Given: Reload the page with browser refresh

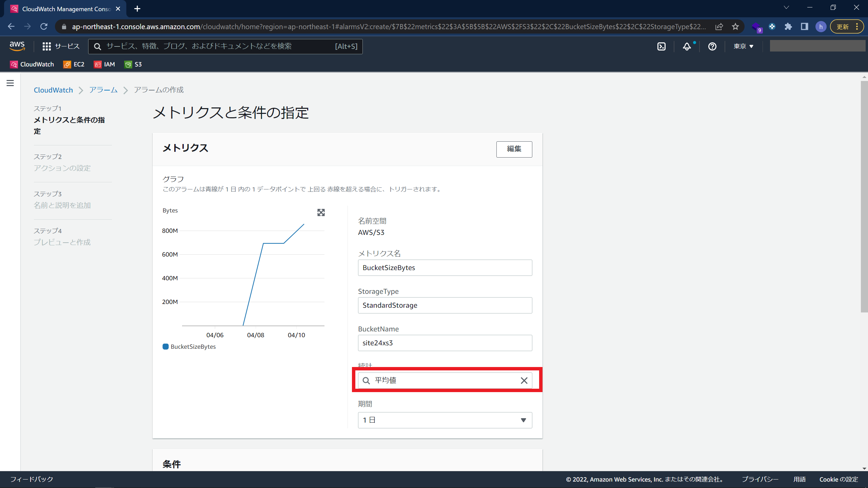Looking at the screenshot, I should pos(44,26).
